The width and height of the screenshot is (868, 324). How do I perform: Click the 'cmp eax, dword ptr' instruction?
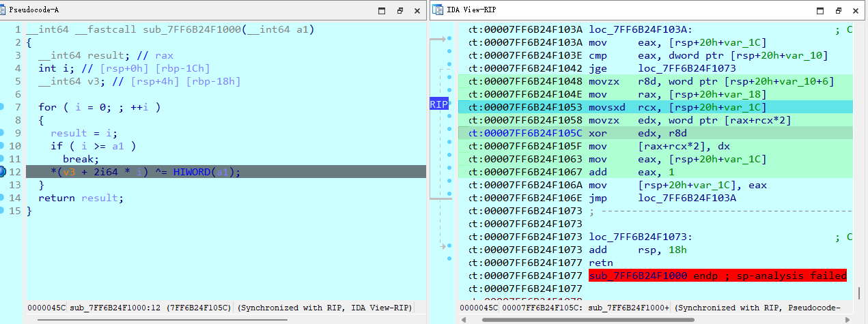coord(708,55)
